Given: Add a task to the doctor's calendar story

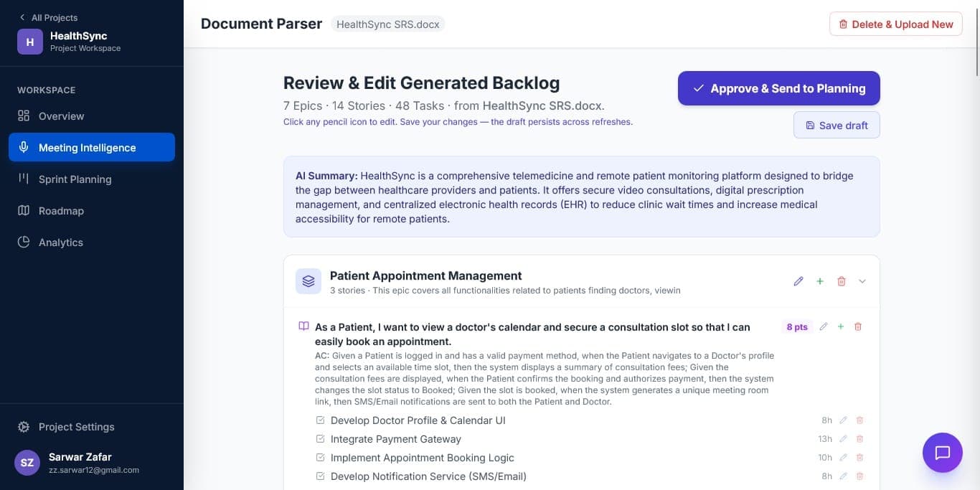Looking at the screenshot, I should 841,326.
